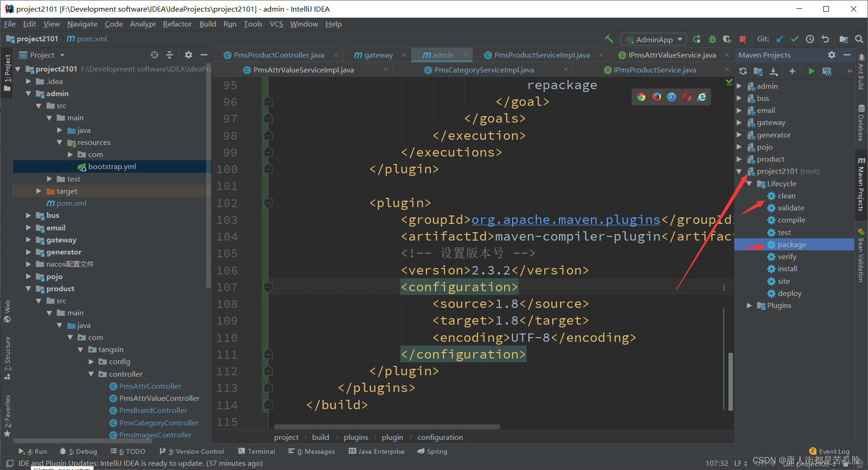This screenshot has width=868, height=470.
Task: Expand the bus module in Project tree
Action: [28, 215]
